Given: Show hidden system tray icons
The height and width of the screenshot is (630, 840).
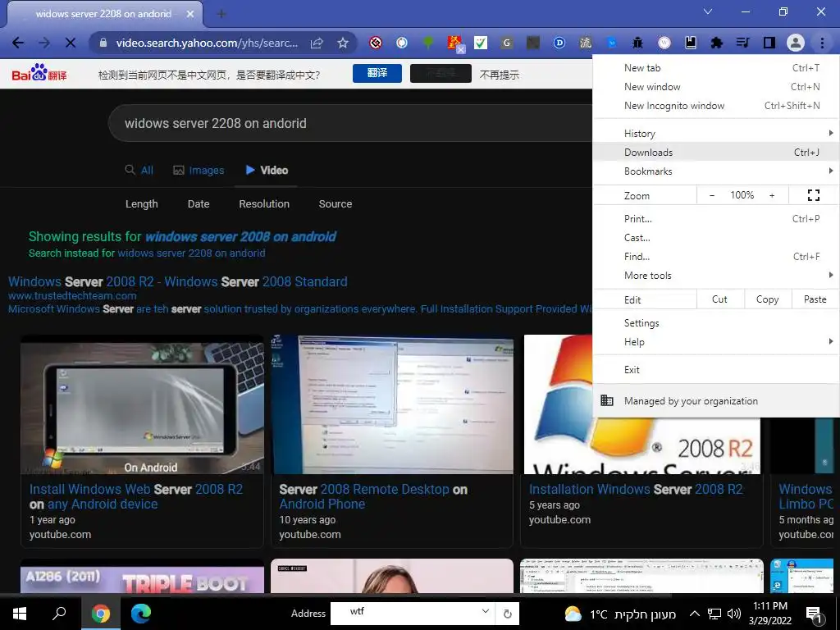Looking at the screenshot, I should (694, 614).
